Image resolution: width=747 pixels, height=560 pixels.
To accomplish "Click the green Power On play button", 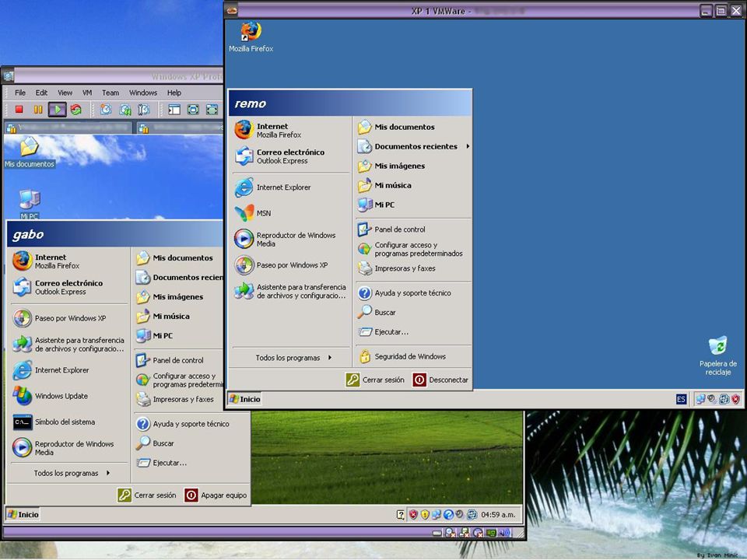I will pos(57,110).
